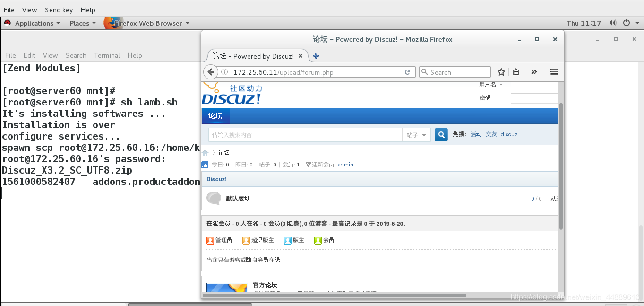Reload the forum page

[x=407, y=72]
